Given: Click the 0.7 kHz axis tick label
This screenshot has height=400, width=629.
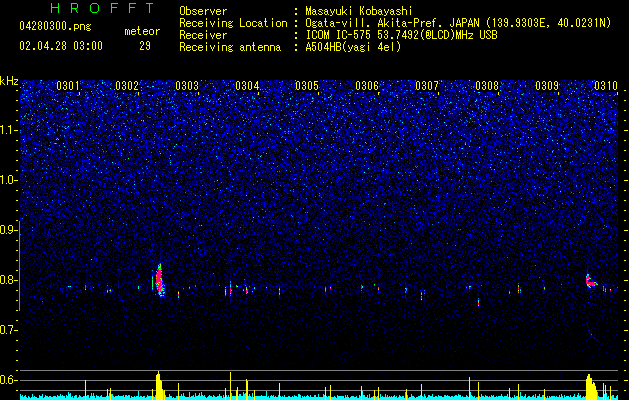Looking at the screenshot, I should click(x=8, y=330).
